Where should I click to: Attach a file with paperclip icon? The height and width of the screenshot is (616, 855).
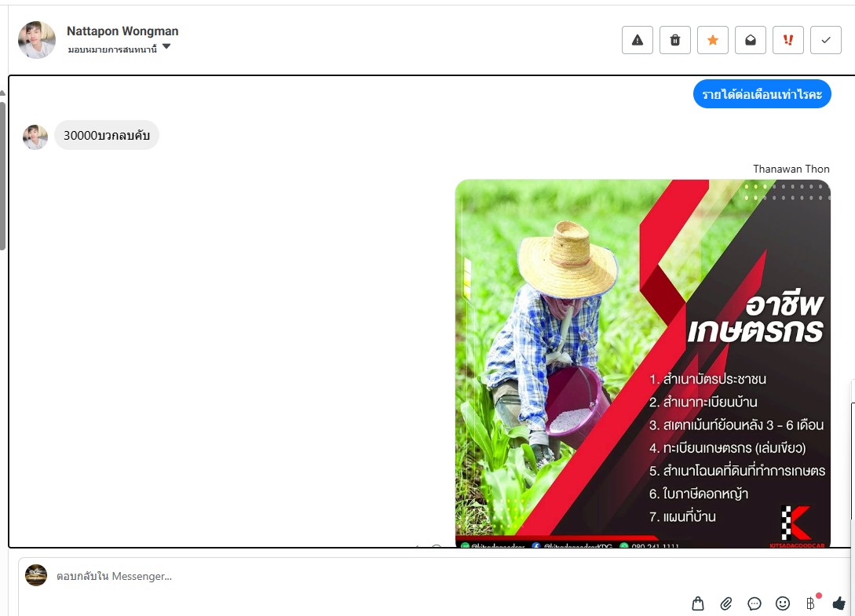[725, 603]
